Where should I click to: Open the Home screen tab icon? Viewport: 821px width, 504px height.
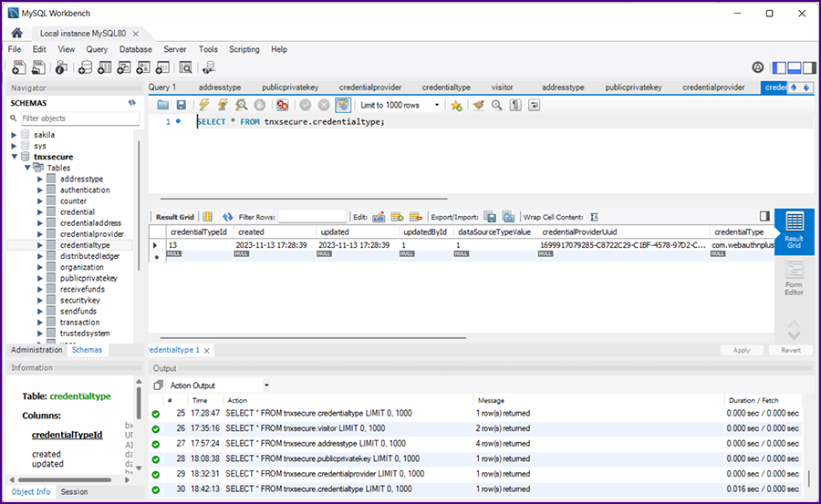[16, 33]
